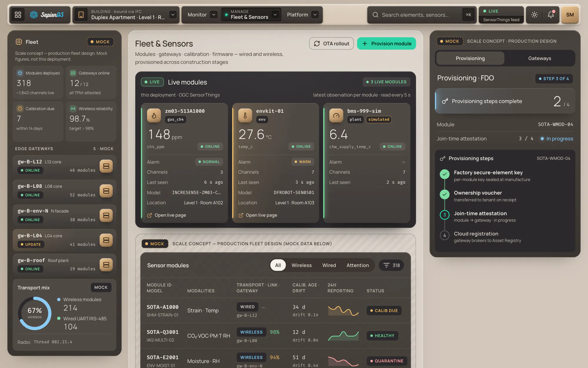Click the 67% wireless donut chart
588x368 pixels.
tap(35, 313)
